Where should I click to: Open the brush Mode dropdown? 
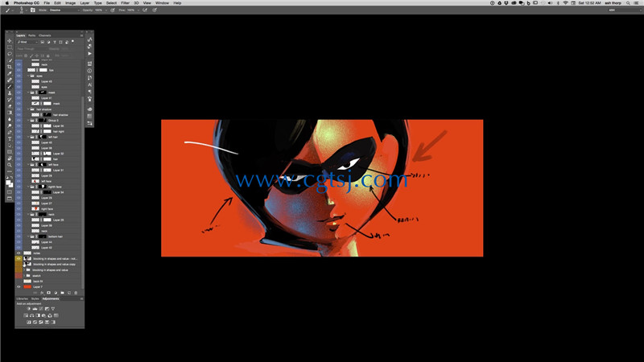[x=64, y=10]
